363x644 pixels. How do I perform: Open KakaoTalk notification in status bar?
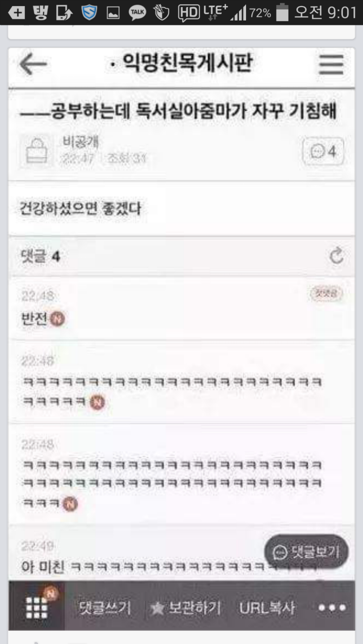[x=137, y=13]
